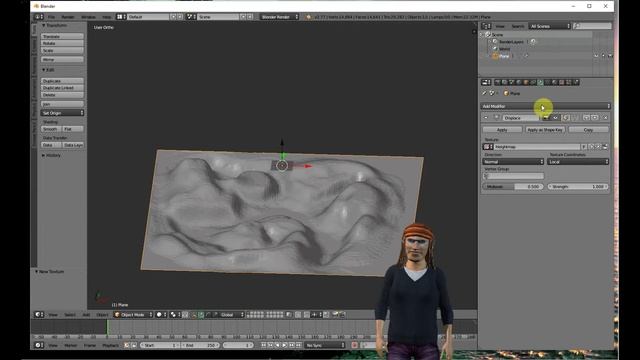Click Apply as Shape Key button

pyautogui.click(x=545, y=129)
